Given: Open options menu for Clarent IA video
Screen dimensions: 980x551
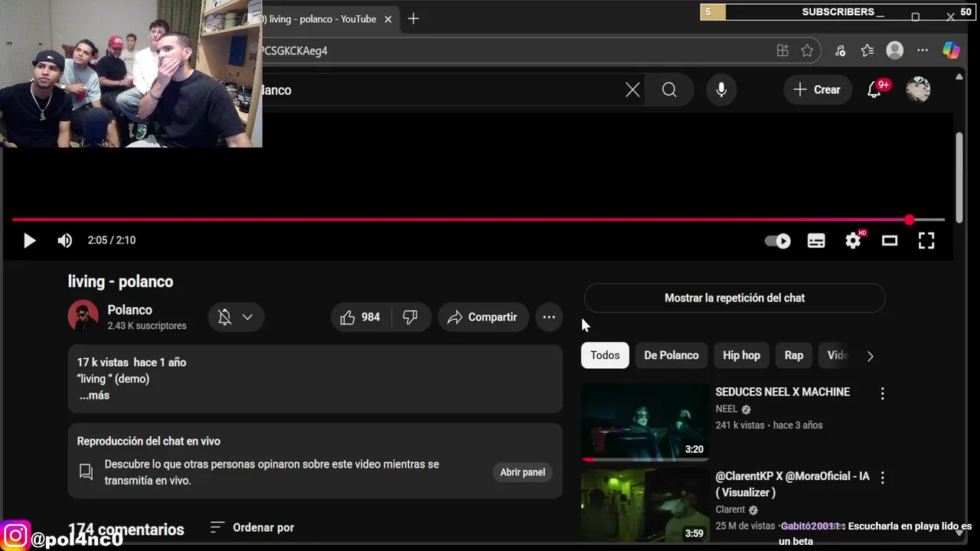Looking at the screenshot, I should coord(882,478).
